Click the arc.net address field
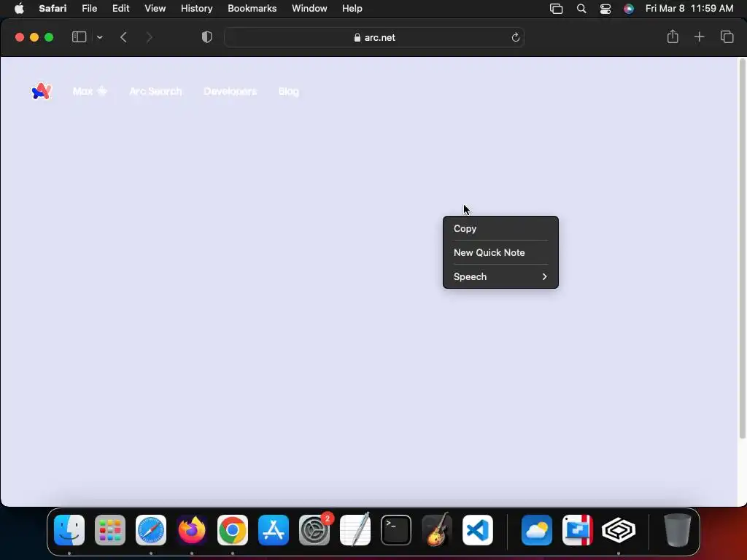 point(374,37)
